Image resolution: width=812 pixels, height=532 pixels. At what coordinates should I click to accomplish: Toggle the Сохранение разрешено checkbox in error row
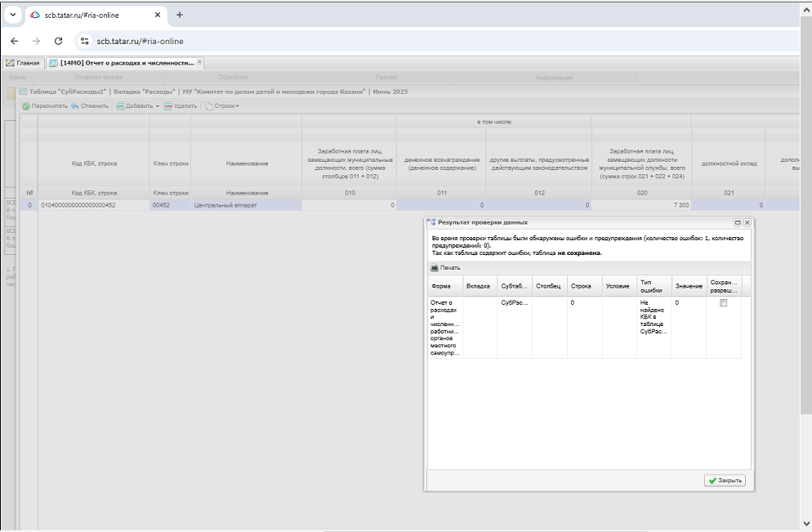724,303
